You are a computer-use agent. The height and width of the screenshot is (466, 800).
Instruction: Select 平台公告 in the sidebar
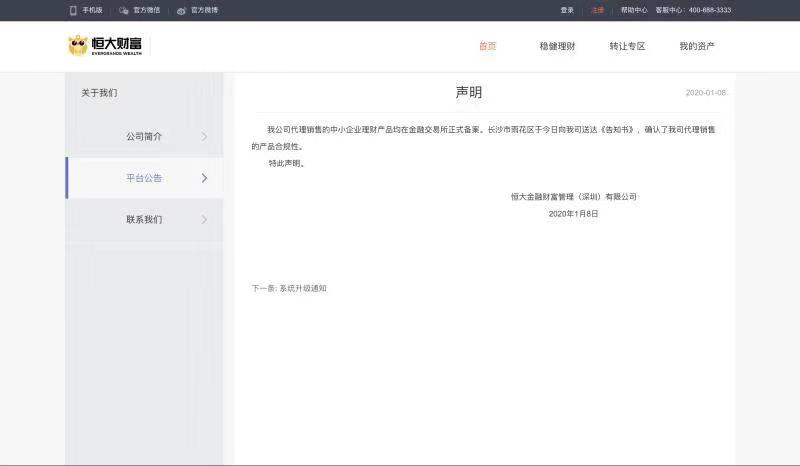(144, 178)
